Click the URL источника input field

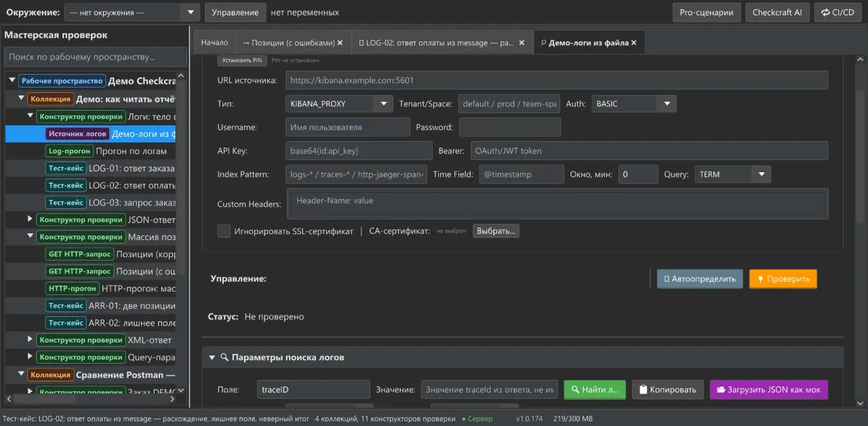(557, 80)
